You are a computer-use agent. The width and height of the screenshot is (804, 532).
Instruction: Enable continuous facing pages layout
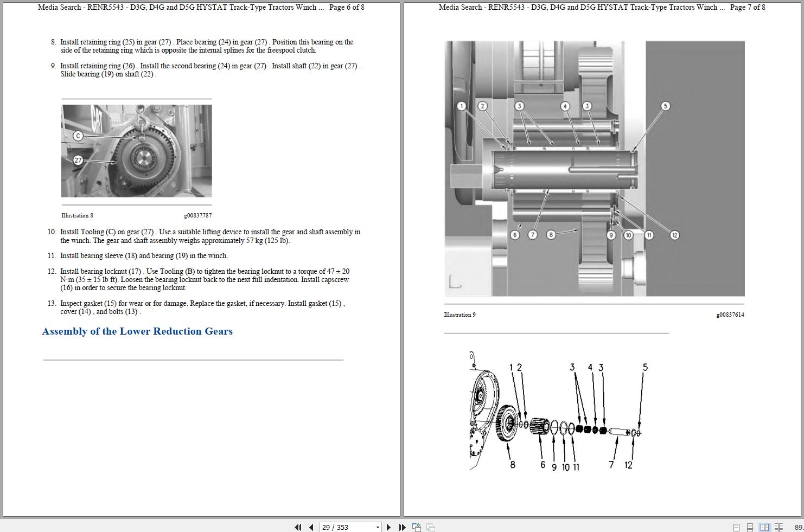780,527
